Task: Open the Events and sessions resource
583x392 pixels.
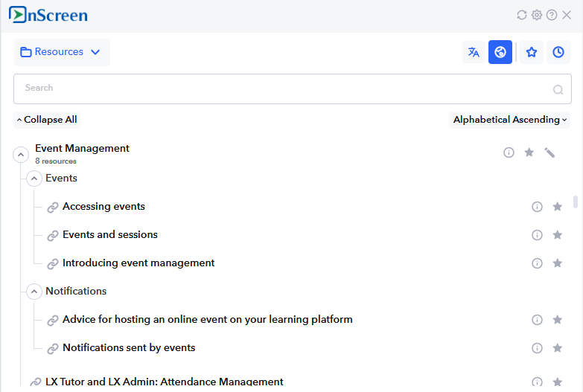Action: (110, 235)
